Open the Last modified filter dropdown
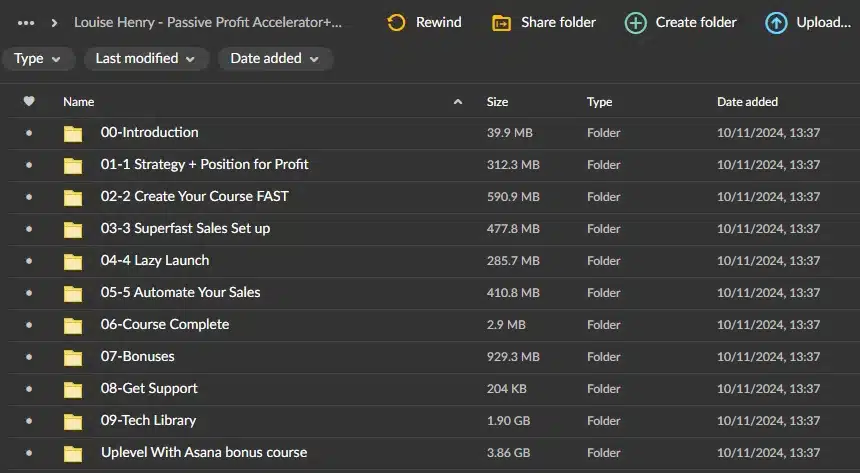The image size is (860, 473). (x=146, y=59)
